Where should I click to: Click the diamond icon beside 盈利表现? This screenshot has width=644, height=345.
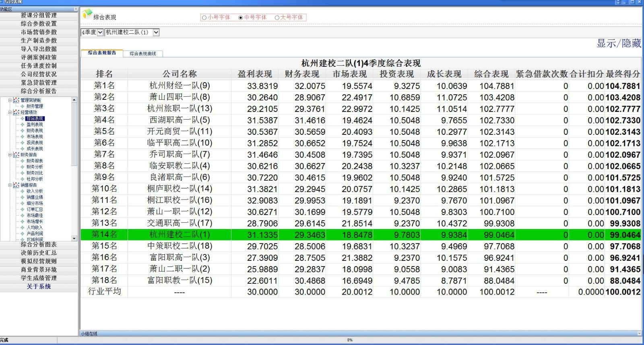click(x=23, y=124)
